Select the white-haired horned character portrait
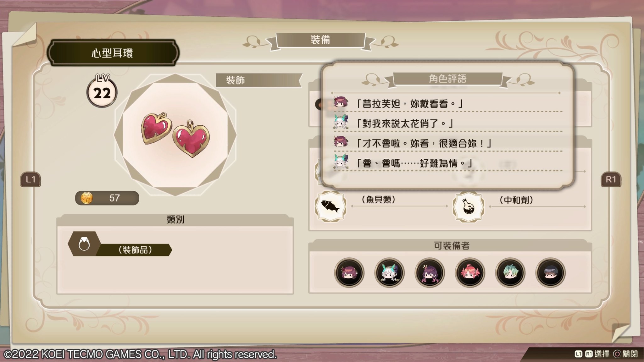 pyautogui.click(x=389, y=272)
